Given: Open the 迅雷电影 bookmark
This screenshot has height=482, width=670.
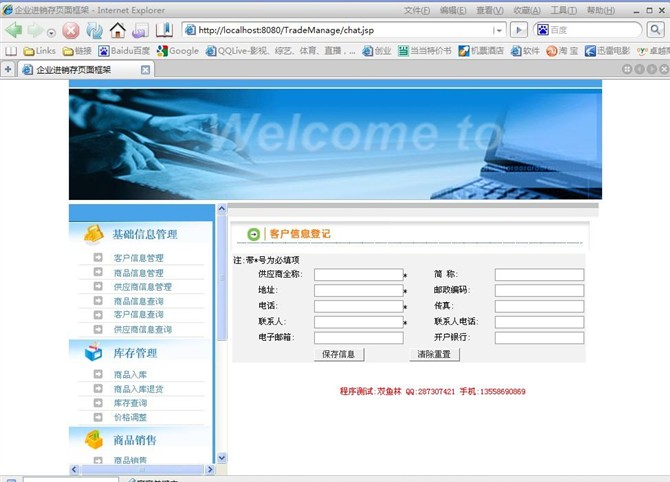Looking at the screenshot, I should pos(607,51).
